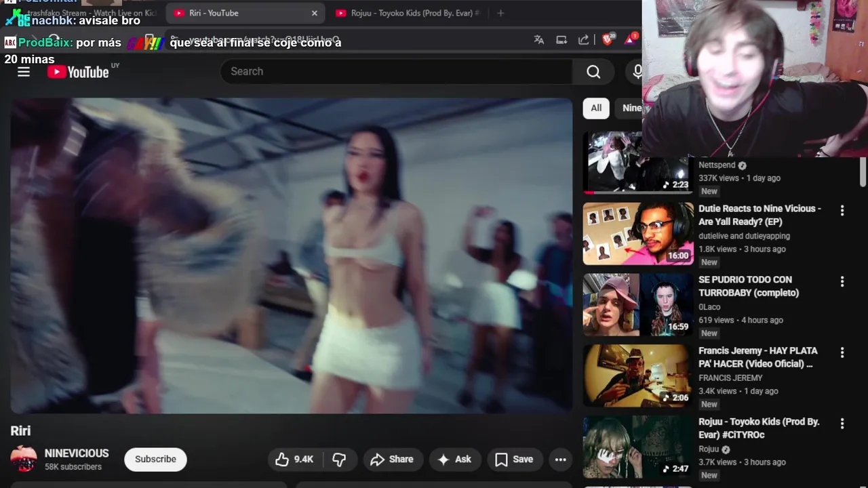The image size is (868, 488).
Task: Select the All filter chip
Action: 596,108
